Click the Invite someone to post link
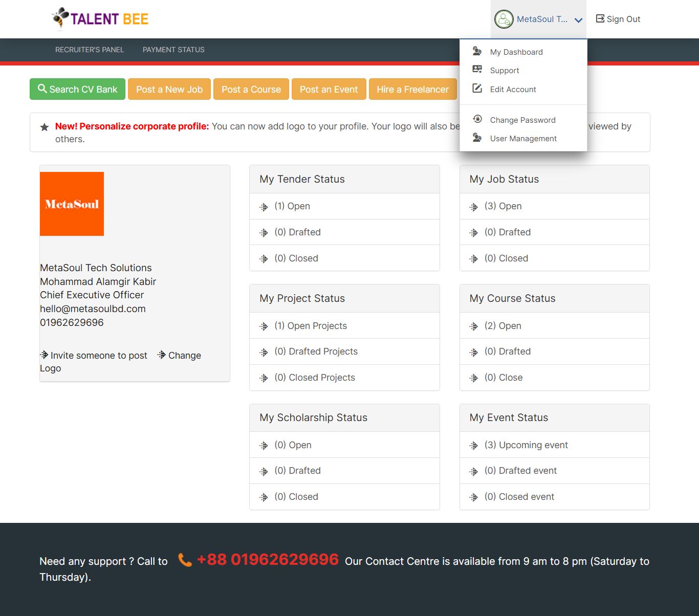The image size is (699, 616). tap(94, 355)
